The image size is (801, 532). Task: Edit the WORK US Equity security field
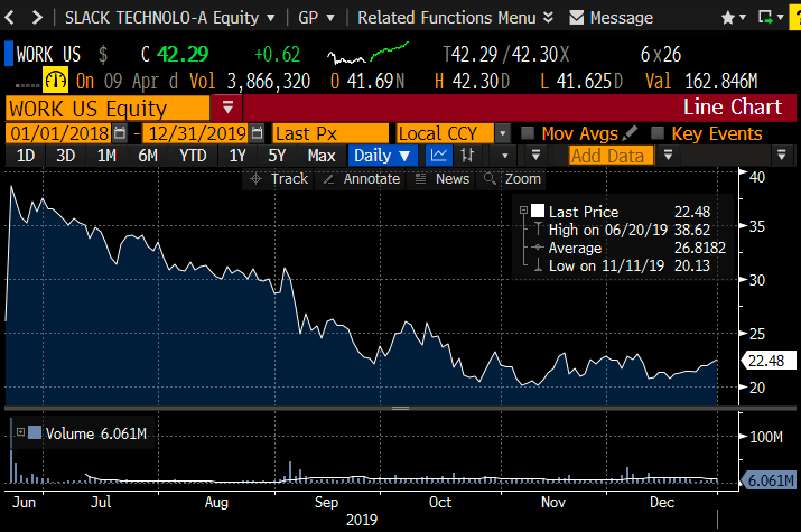tap(108, 108)
